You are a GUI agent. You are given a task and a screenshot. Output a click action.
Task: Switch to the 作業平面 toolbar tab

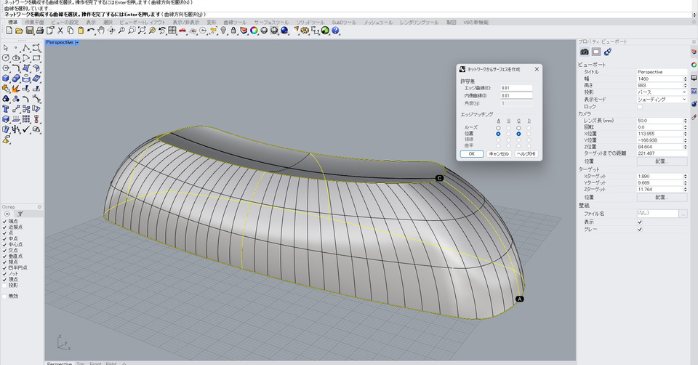[x=34, y=22]
